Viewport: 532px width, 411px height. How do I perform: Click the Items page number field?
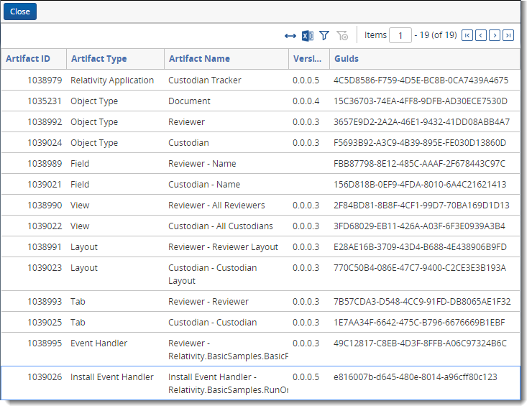(400, 35)
